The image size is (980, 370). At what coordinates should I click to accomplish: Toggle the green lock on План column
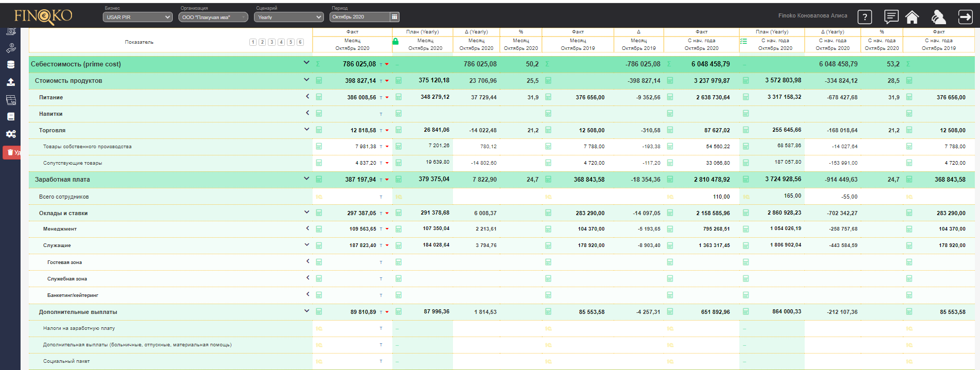pos(395,41)
